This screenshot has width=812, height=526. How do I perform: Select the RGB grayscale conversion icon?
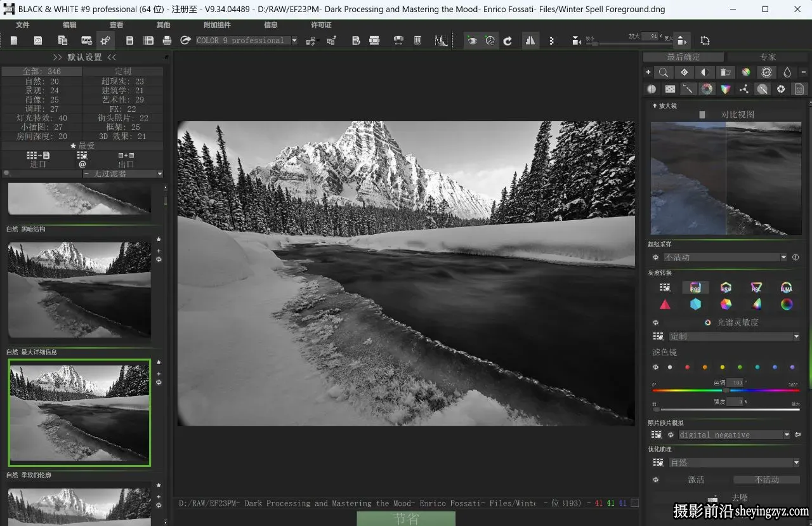click(x=695, y=287)
